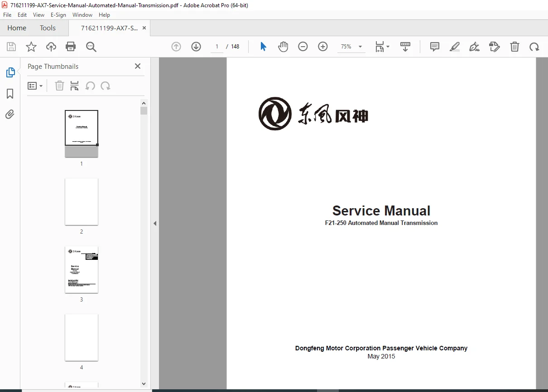
Task: Select the 716211199-AX7-S... document tab
Action: (x=110, y=28)
